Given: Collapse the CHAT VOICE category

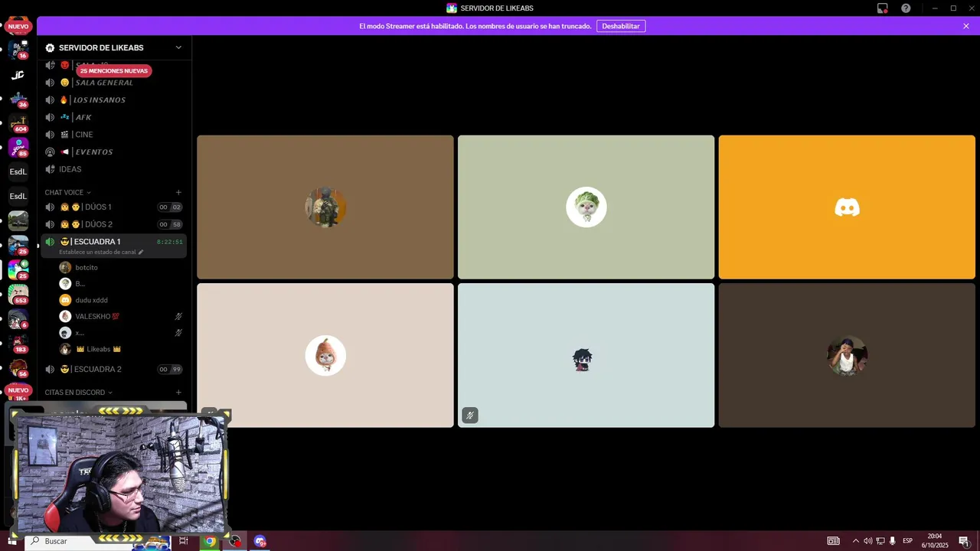Looking at the screenshot, I should (67, 193).
